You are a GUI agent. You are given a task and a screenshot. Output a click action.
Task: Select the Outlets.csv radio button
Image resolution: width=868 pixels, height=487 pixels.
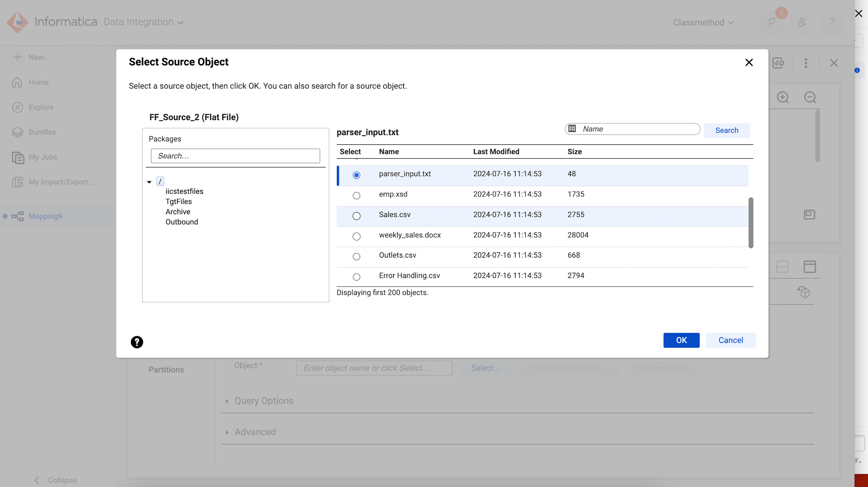pos(356,257)
